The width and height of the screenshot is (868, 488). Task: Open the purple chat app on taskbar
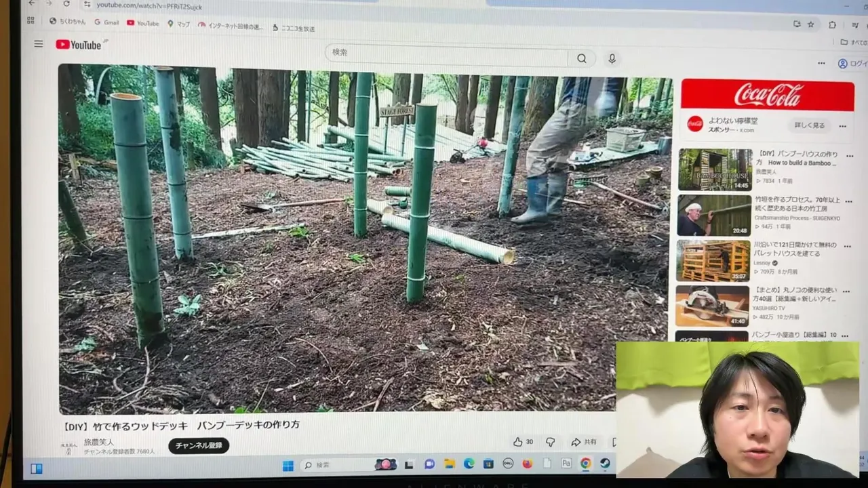coord(429,464)
